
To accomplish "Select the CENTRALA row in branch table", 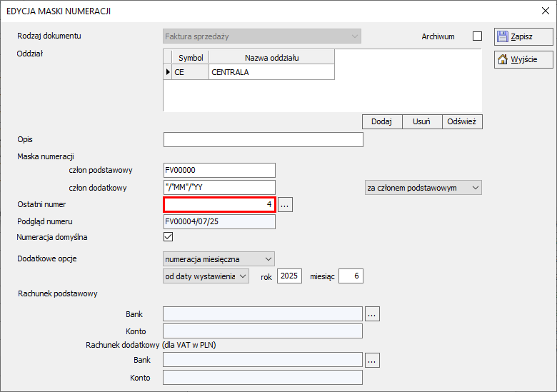I will 271,72.
